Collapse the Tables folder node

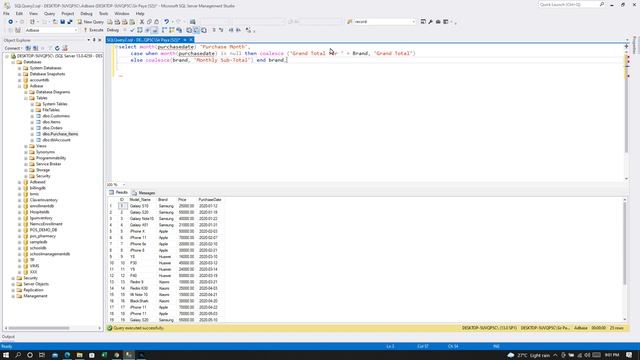pos(26,98)
